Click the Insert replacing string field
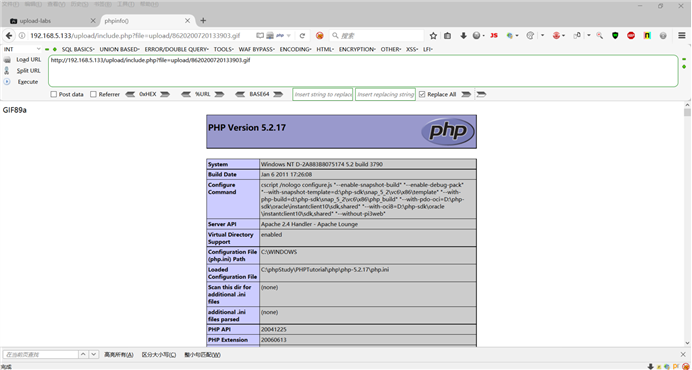The height and width of the screenshot is (370, 692). coord(385,94)
